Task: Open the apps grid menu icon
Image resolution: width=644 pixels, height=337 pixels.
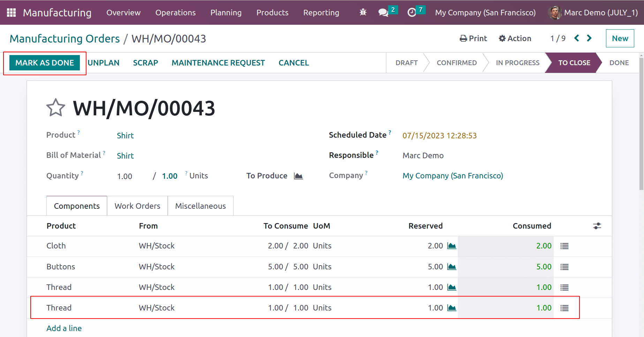Action: (x=11, y=13)
